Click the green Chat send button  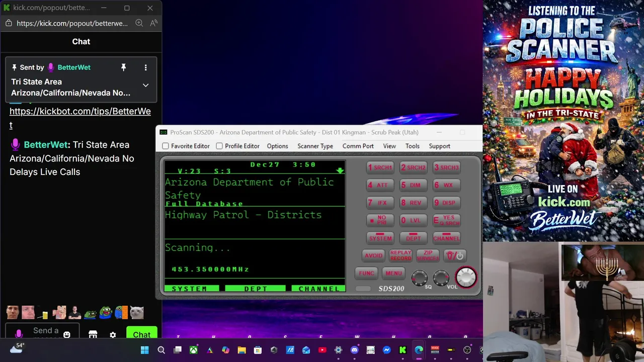click(x=141, y=333)
